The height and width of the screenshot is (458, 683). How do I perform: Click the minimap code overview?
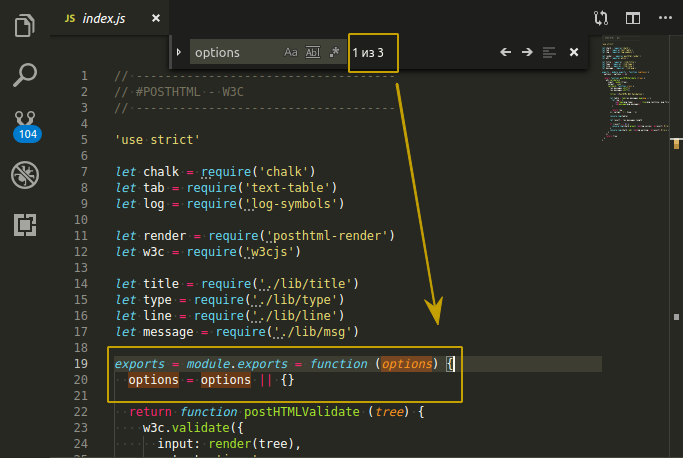coord(635,87)
